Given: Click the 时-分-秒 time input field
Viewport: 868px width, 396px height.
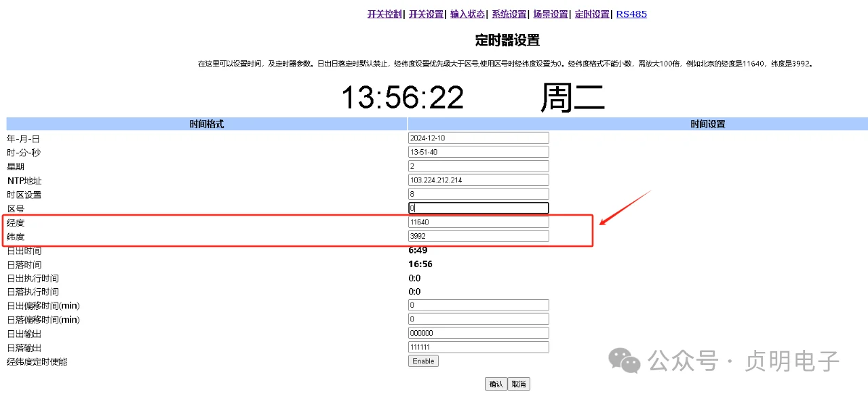Looking at the screenshot, I should coord(479,152).
